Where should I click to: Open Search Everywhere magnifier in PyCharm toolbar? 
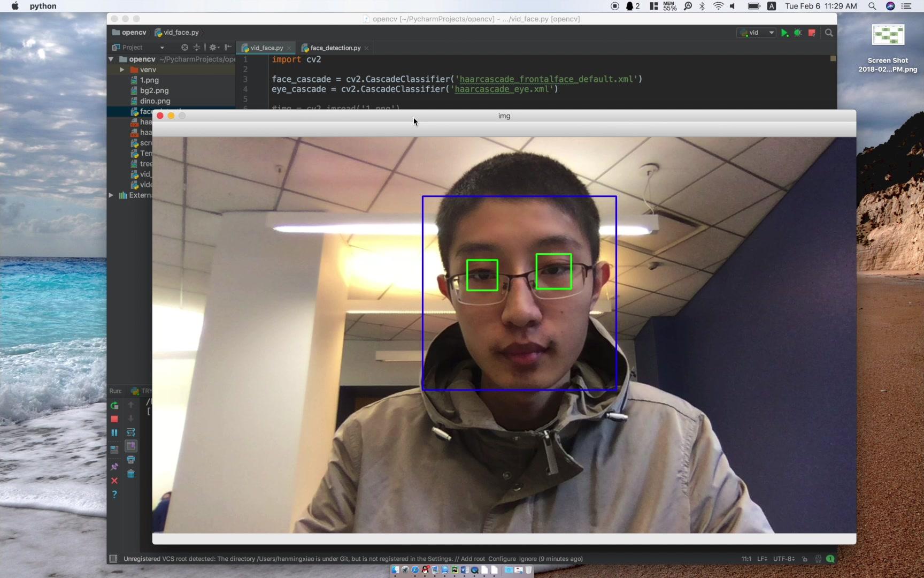(829, 33)
